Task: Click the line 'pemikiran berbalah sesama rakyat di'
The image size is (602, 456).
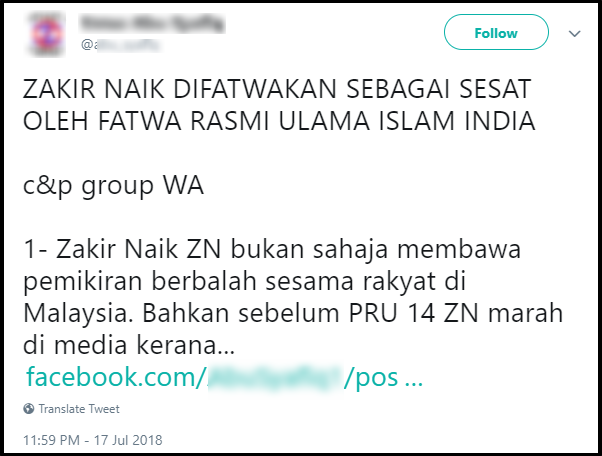Action: coord(245,282)
